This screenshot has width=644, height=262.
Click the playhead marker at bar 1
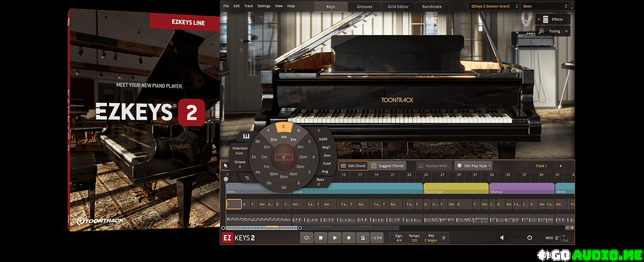[x=226, y=179]
